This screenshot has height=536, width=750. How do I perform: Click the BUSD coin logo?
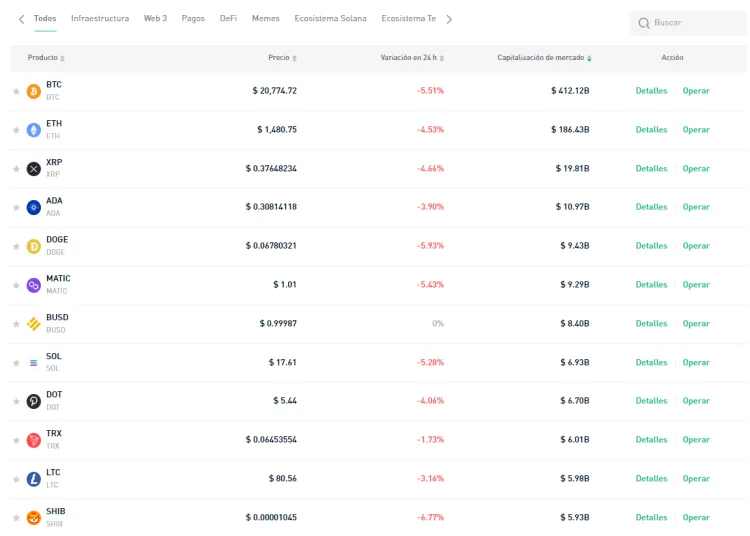(33, 324)
